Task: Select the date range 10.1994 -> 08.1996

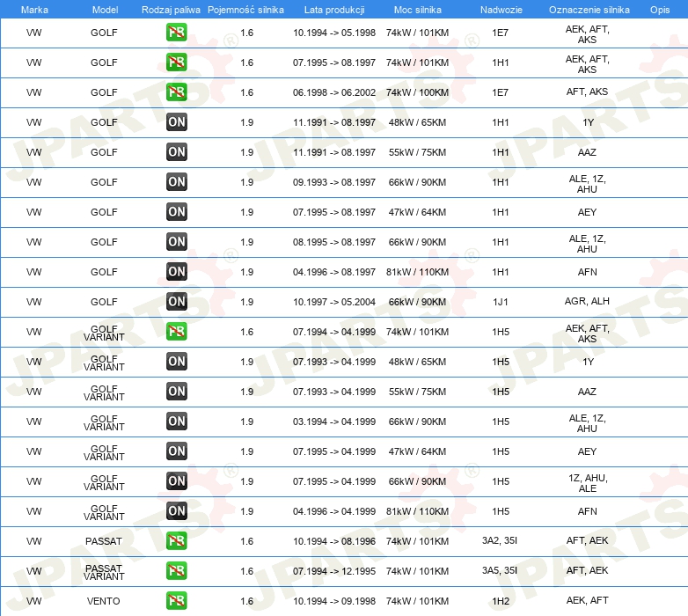Action: tap(334, 541)
